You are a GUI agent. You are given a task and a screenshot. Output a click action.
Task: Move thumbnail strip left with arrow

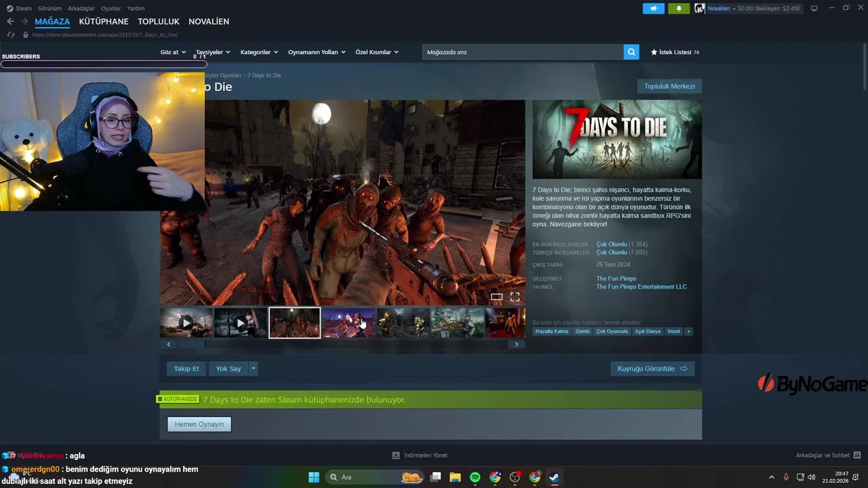[x=169, y=344]
